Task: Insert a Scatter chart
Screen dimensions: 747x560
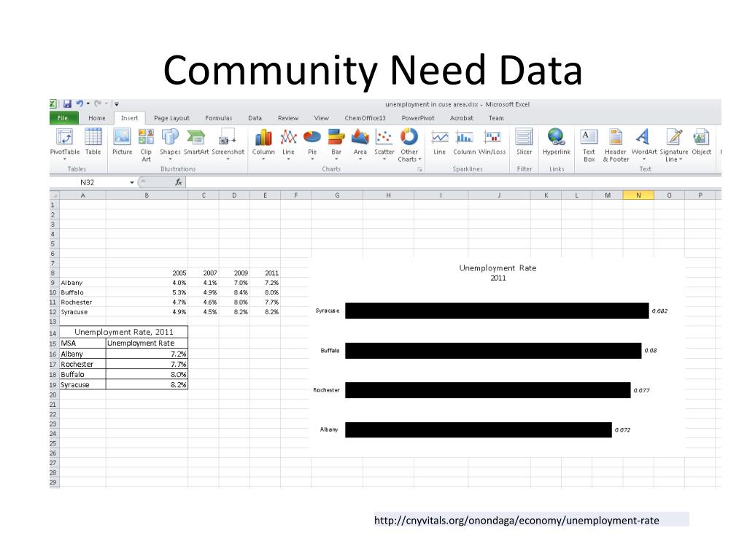Action: click(384, 144)
